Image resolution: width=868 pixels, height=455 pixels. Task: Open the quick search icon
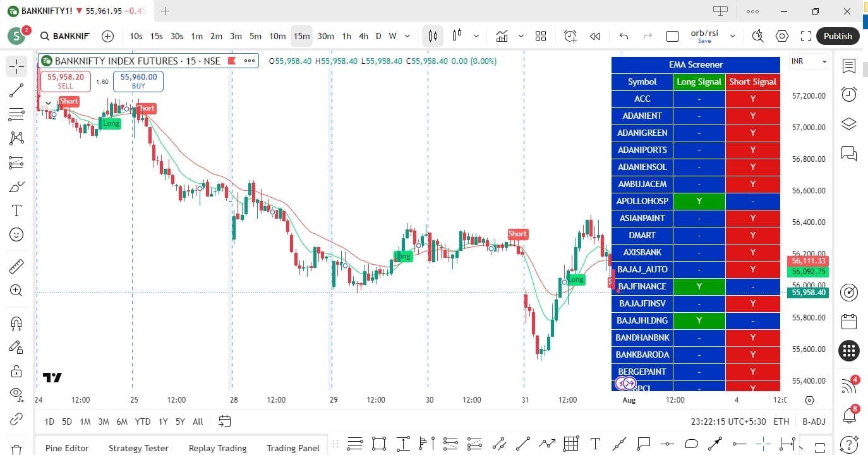coord(758,36)
